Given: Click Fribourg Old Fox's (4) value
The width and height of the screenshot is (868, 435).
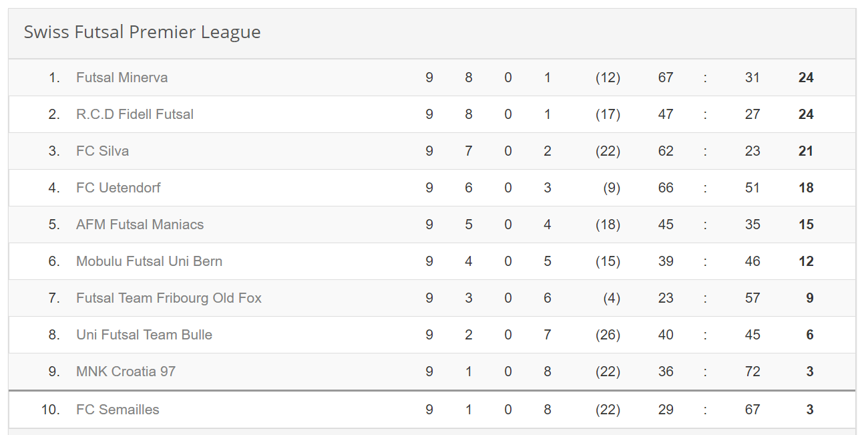Looking at the screenshot, I should tap(612, 298).
